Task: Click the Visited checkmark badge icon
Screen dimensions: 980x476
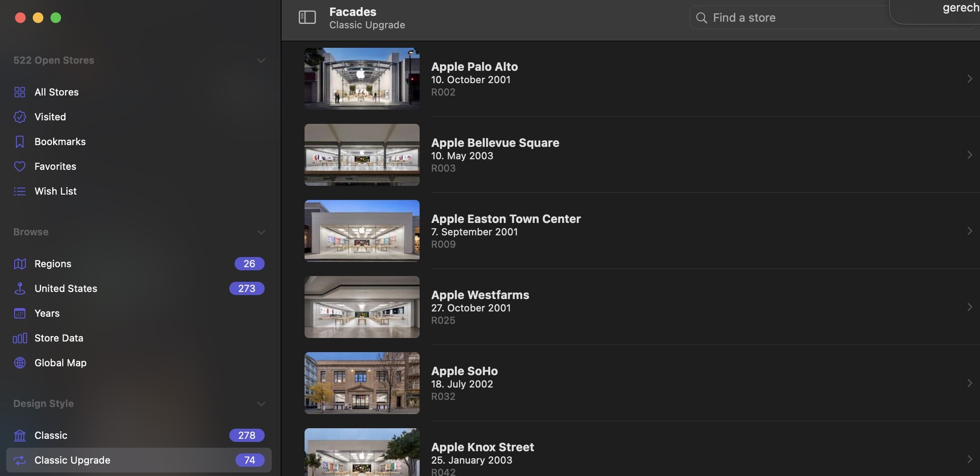Action: (x=19, y=117)
